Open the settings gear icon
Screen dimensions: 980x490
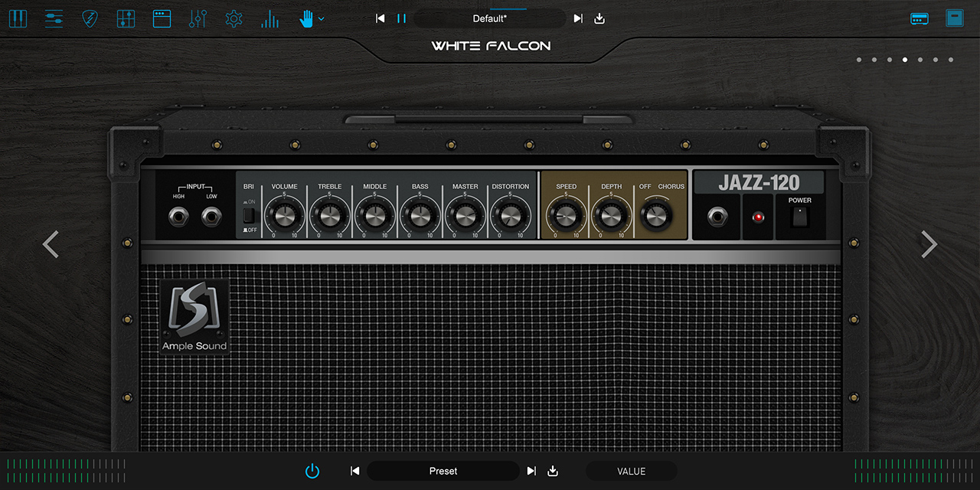(234, 18)
